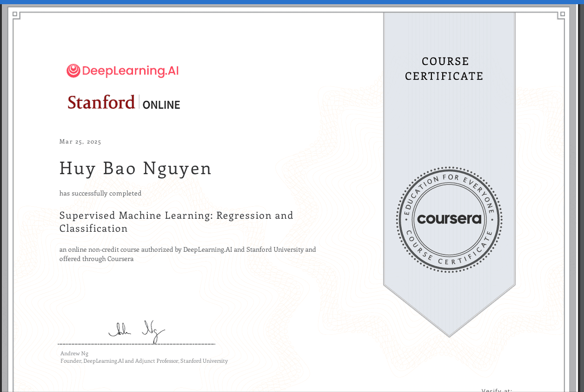Click the 'has successfully completed' line

click(100, 193)
